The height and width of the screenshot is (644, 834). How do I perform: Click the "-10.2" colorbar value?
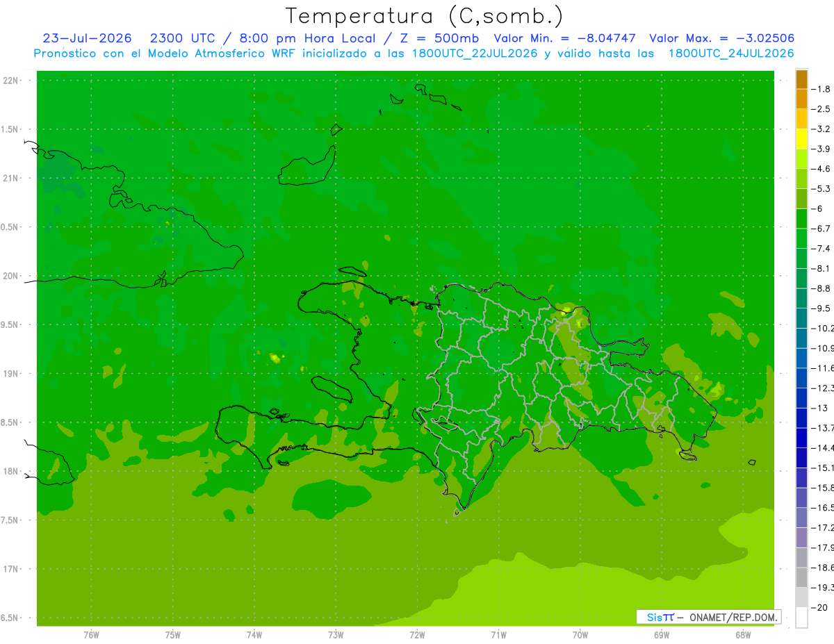coord(822,328)
